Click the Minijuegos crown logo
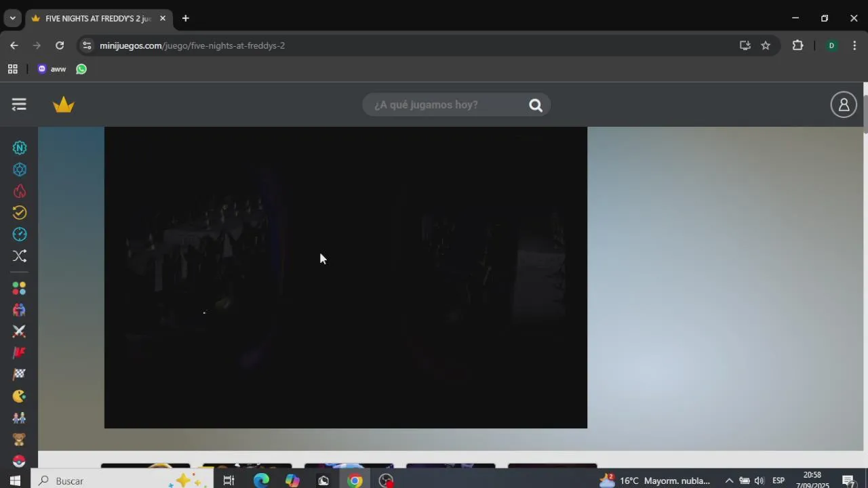 (x=63, y=104)
